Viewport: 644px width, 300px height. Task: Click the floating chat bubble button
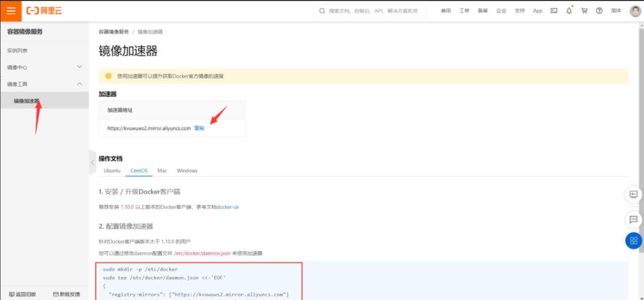click(x=633, y=219)
